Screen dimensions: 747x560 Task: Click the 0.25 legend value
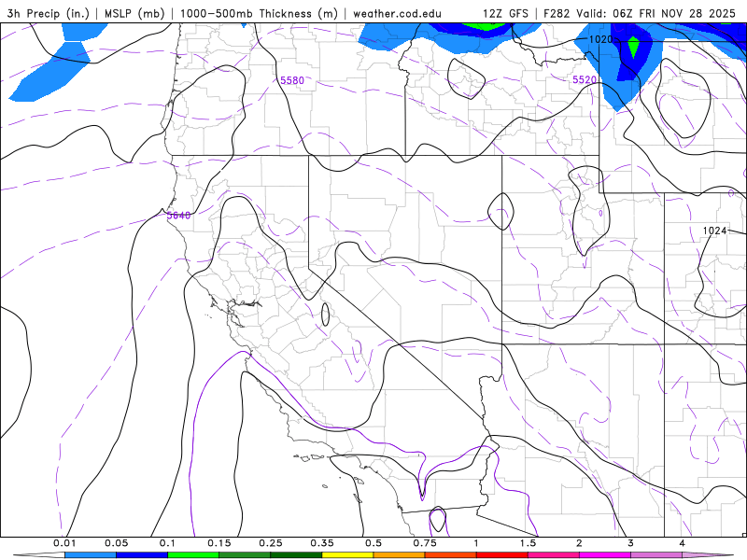coord(271,543)
